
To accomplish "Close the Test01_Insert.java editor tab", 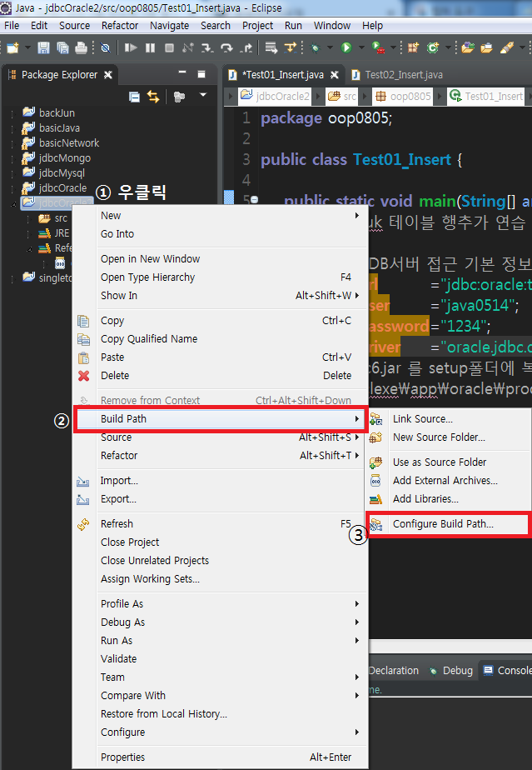I will point(334,75).
